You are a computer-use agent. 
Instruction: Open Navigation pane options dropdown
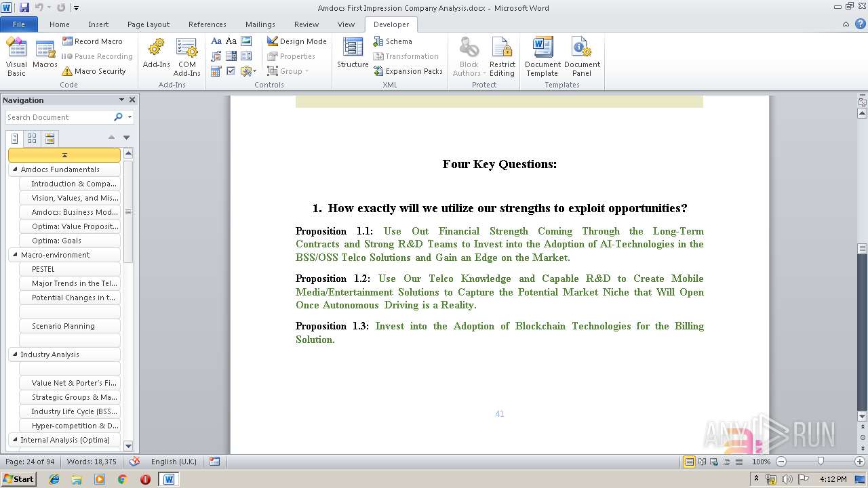(x=121, y=100)
